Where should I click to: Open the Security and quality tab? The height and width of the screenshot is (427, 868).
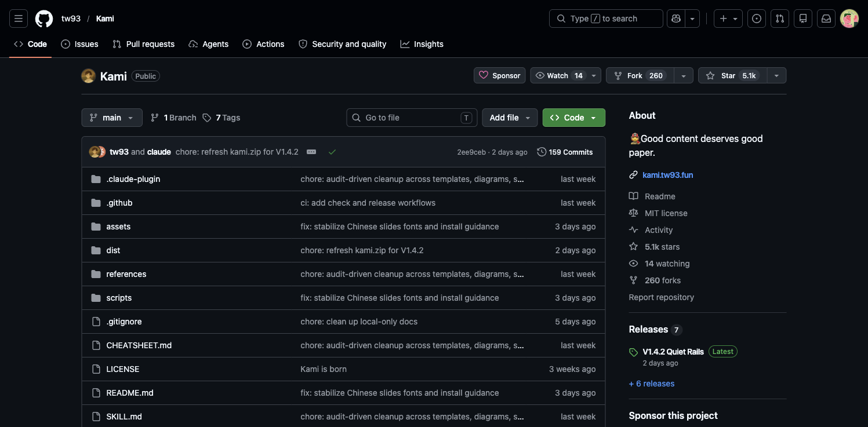[x=342, y=44]
